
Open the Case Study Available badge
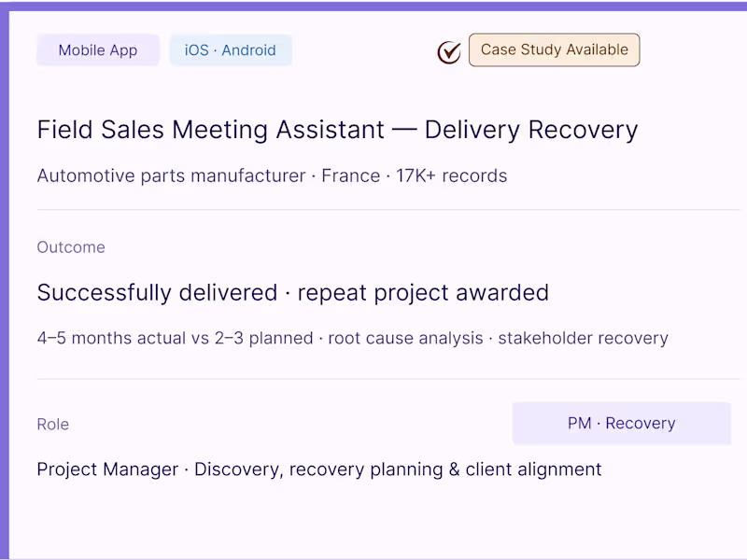point(554,50)
